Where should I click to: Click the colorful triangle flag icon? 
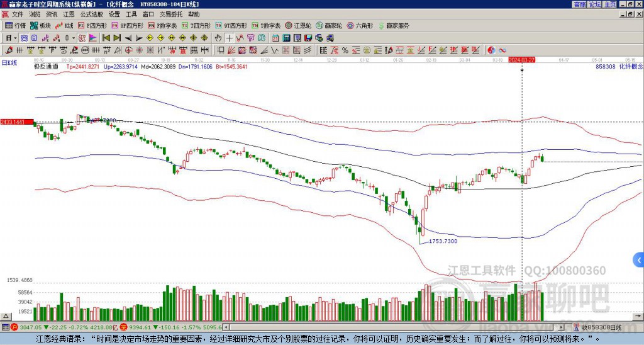(x=93, y=38)
